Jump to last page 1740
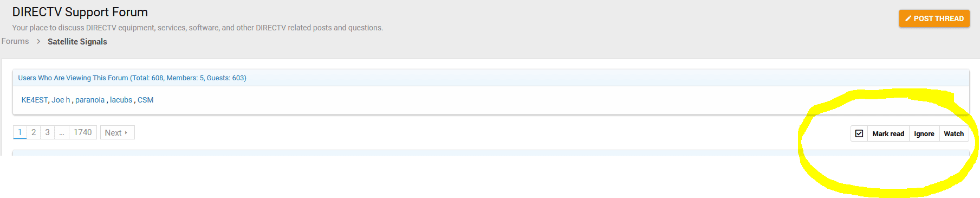 [x=83, y=132]
